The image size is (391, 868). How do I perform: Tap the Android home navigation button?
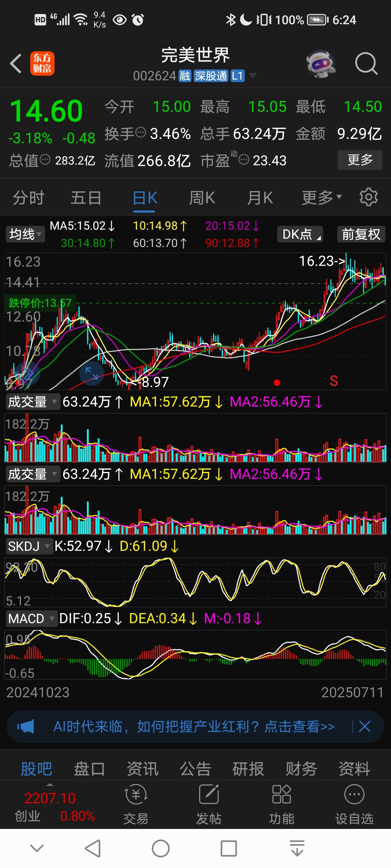click(160, 848)
